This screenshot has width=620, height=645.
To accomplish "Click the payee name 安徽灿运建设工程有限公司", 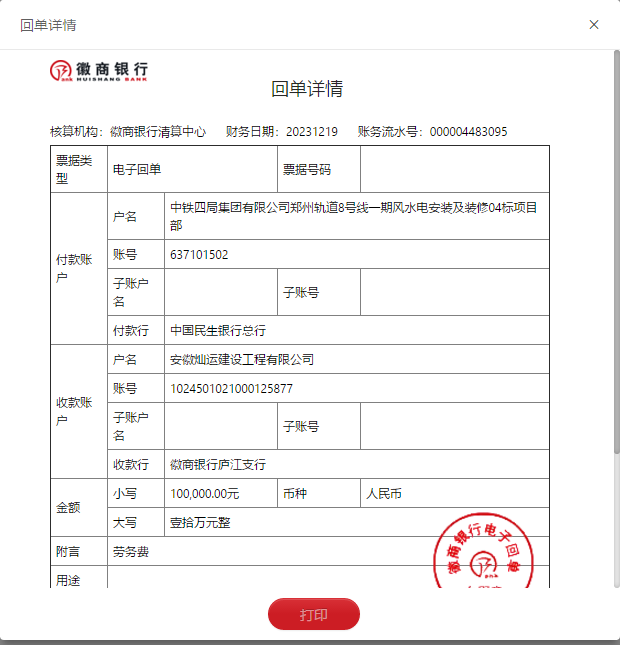I will (242, 360).
